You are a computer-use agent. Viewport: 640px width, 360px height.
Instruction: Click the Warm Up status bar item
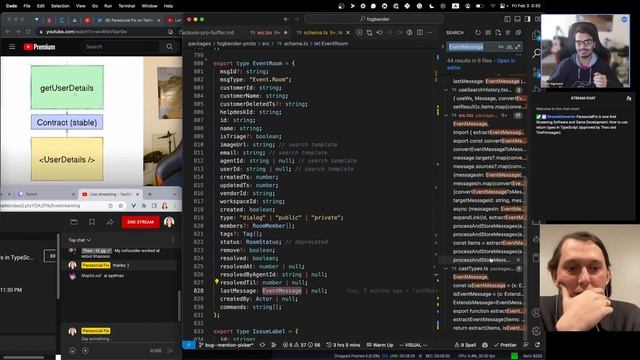coord(380,345)
